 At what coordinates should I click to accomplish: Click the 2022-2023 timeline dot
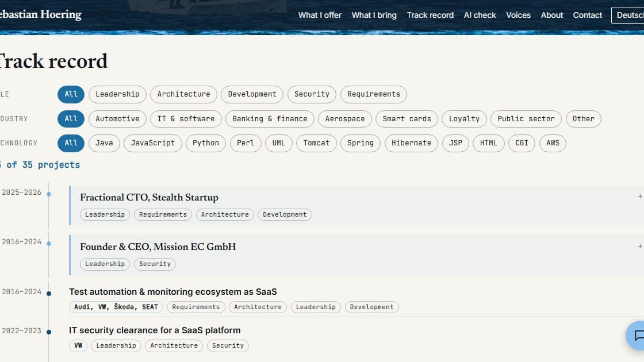tap(49, 332)
